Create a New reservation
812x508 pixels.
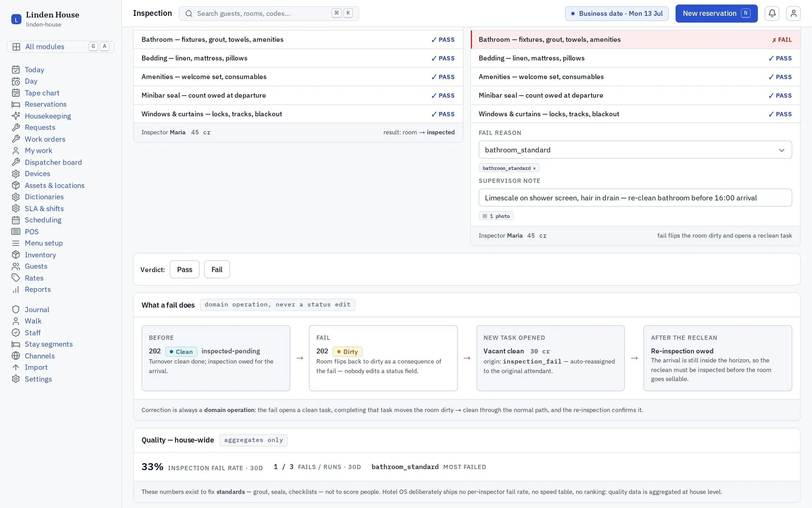(716, 13)
